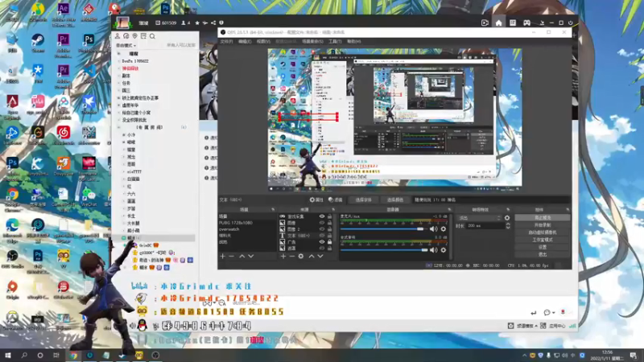Viewport: 644px width, 362px height.
Task: Move selected source up in sources list
Action: click(x=312, y=256)
